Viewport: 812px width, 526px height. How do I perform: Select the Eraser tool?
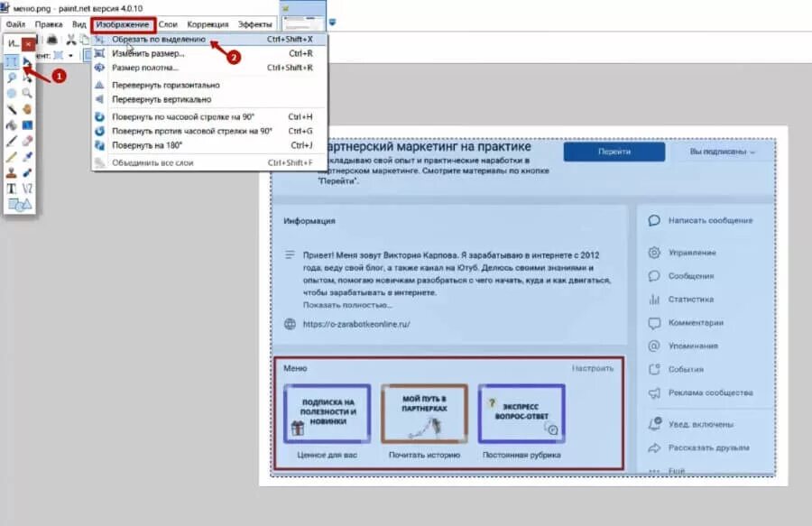tap(27, 141)
